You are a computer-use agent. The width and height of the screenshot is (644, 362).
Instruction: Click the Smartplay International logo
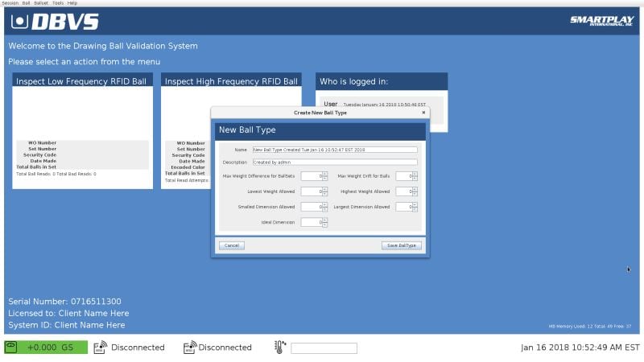[601, 21]
